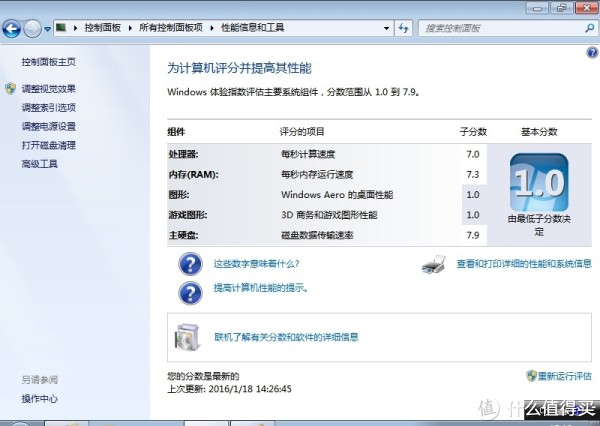Click 重新运行评估 to rerun assessment

pyautogui.click(x=564, y=376)
